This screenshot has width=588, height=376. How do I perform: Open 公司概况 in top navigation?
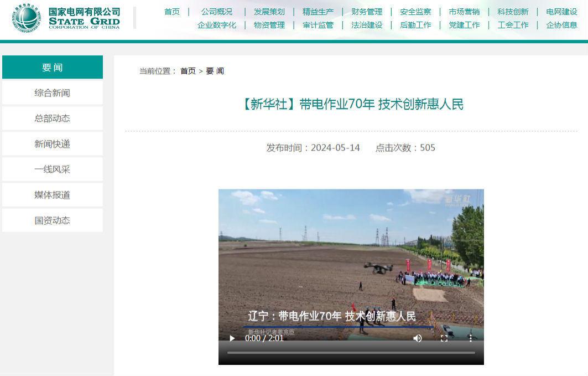pos(217,12)
